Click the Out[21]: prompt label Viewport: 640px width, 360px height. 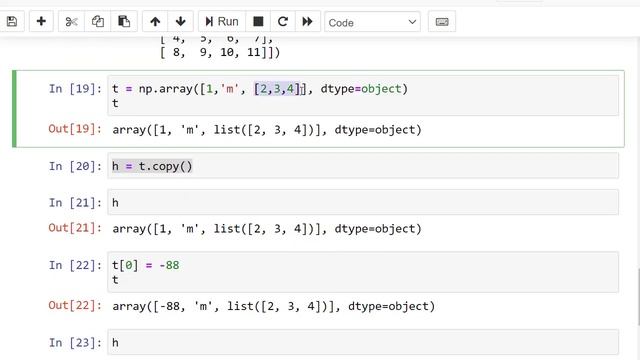(x=75, y=227)
